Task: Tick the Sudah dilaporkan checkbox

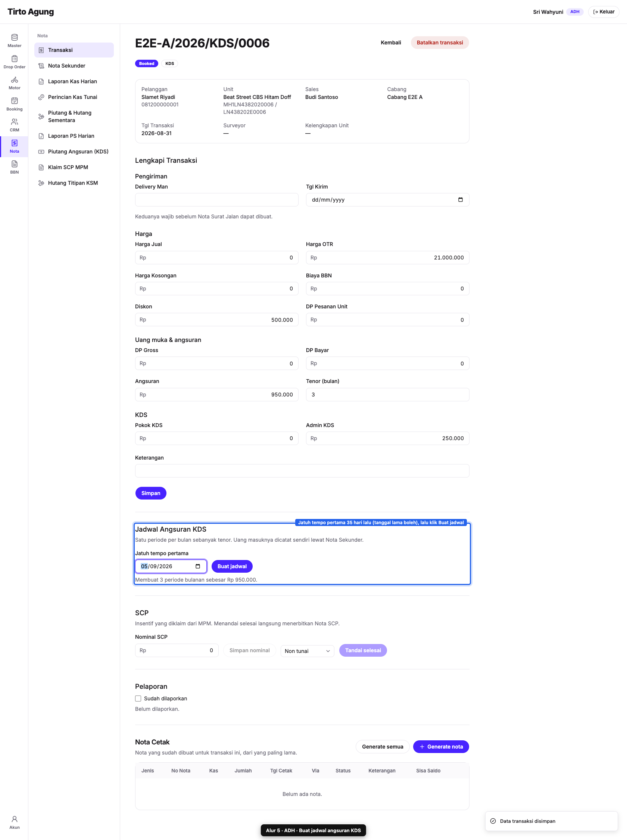Action: coord(138,699)
